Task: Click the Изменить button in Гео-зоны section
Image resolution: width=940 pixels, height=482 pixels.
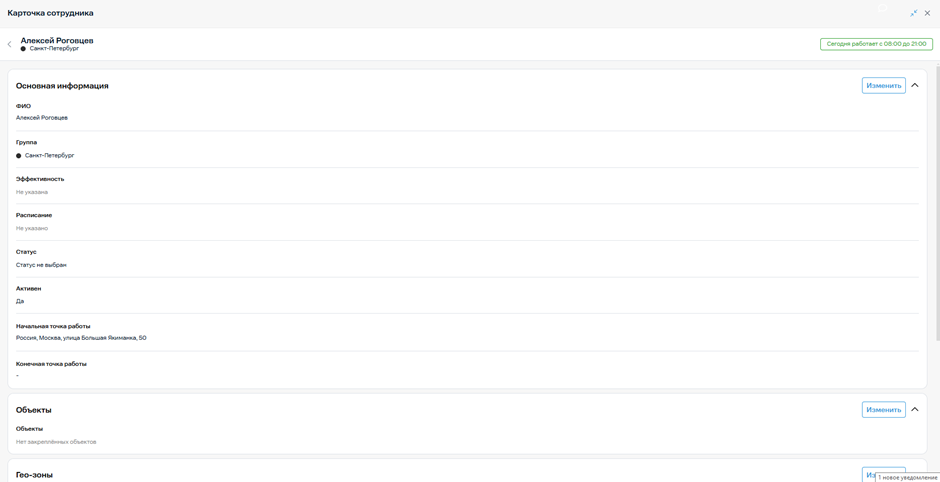Action: tap(870, 474)
